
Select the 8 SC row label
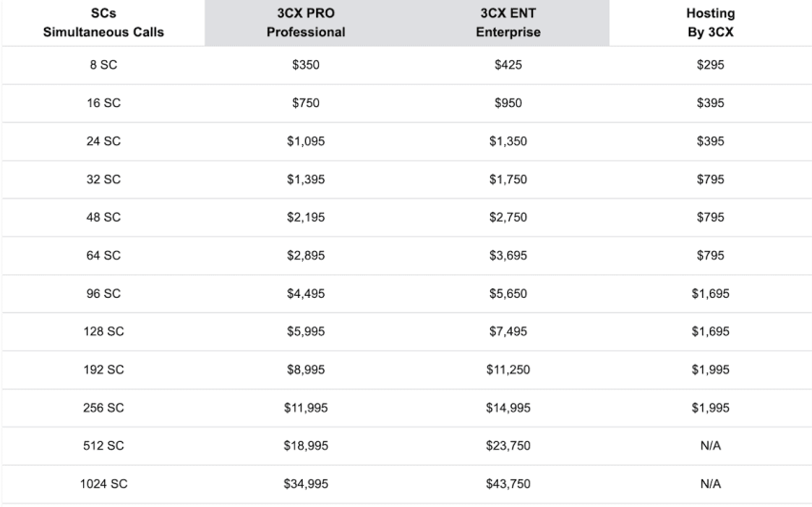coord(103,65)
